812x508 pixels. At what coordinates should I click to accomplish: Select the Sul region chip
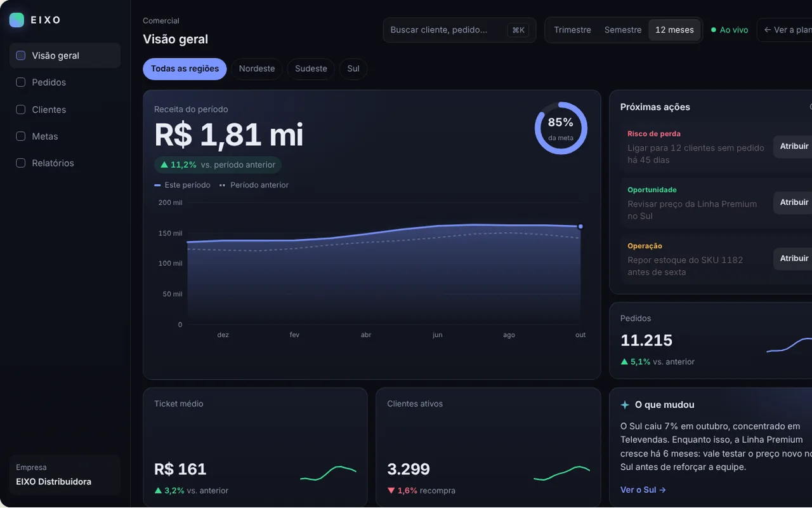coord(353,69)
